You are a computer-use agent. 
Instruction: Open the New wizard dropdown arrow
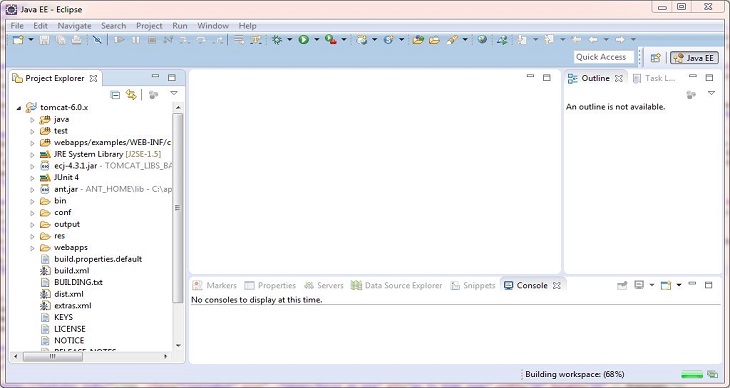tap(31, 40)
